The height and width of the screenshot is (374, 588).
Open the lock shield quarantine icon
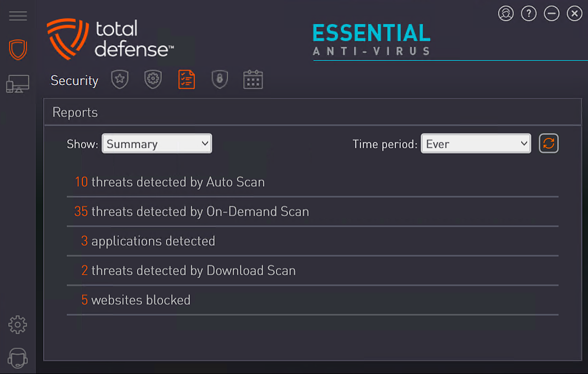pyautogui.click(x=220, y=79)
